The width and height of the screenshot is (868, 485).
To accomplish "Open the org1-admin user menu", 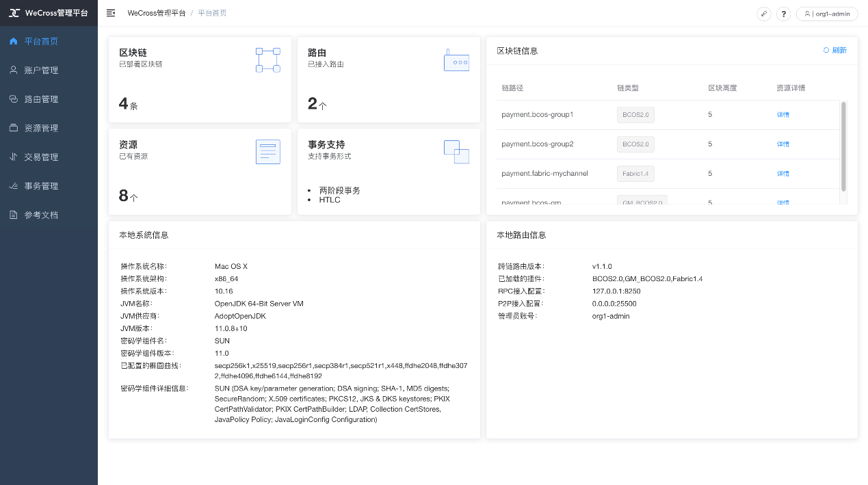I will coord(827,14).
